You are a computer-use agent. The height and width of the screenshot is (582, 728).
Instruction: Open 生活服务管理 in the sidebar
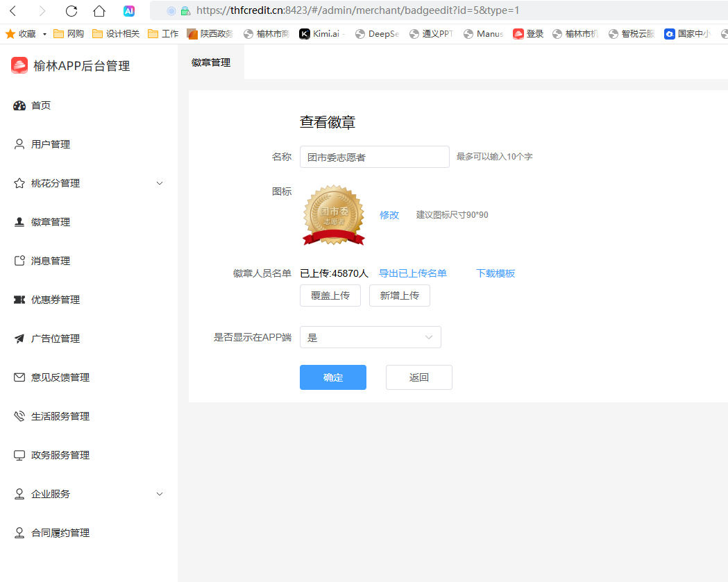pyautogui.click(x=51, y=416)
